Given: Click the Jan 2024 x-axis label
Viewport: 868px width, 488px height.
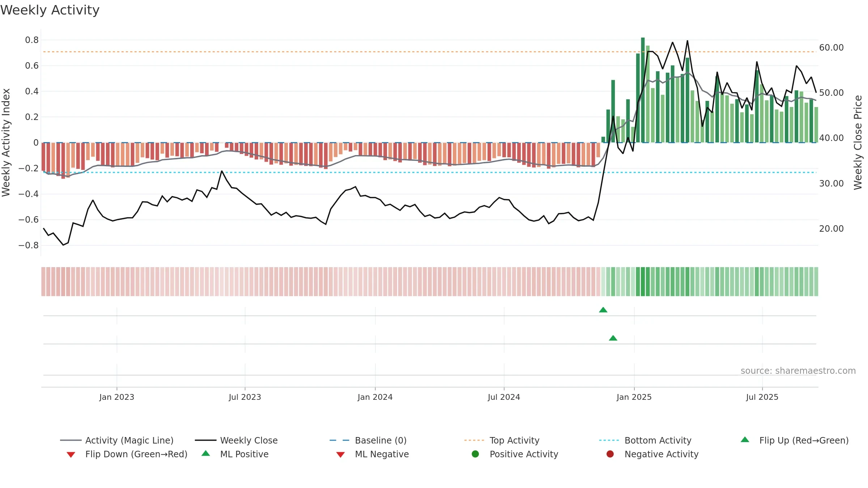Looking at the screenshot, I should click(375, 397).
